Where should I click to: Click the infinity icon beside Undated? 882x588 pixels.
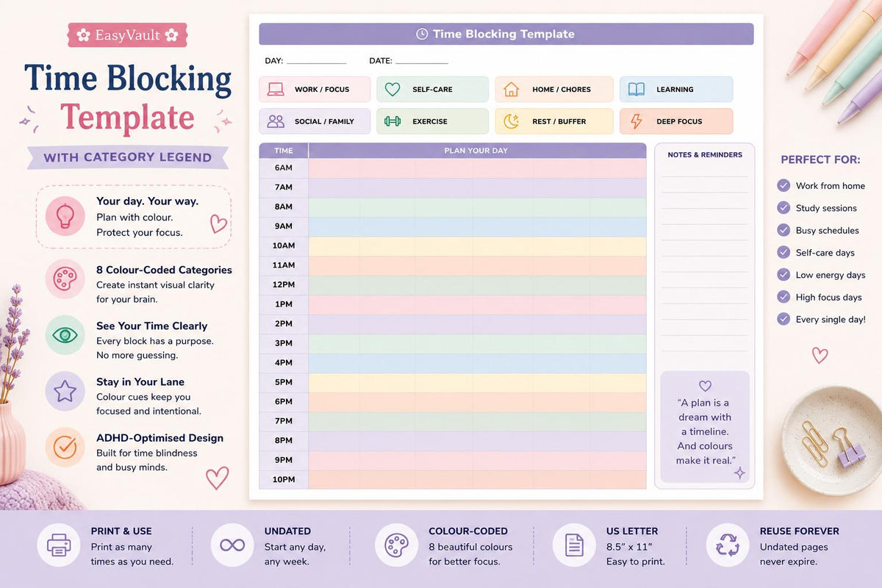pyautogui.click(x=232, y=545)
